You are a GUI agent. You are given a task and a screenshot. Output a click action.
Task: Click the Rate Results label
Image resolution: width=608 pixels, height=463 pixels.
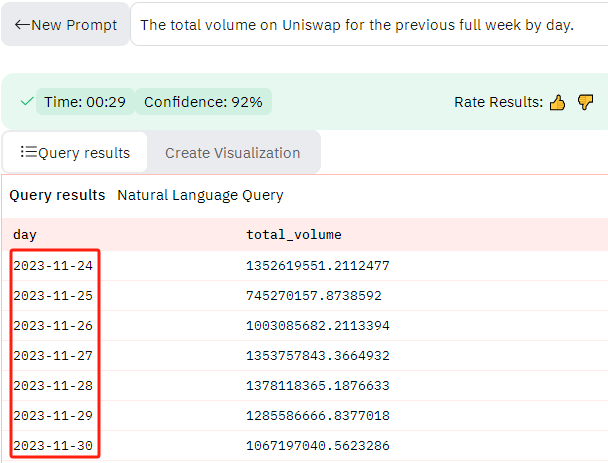point(498,102)
